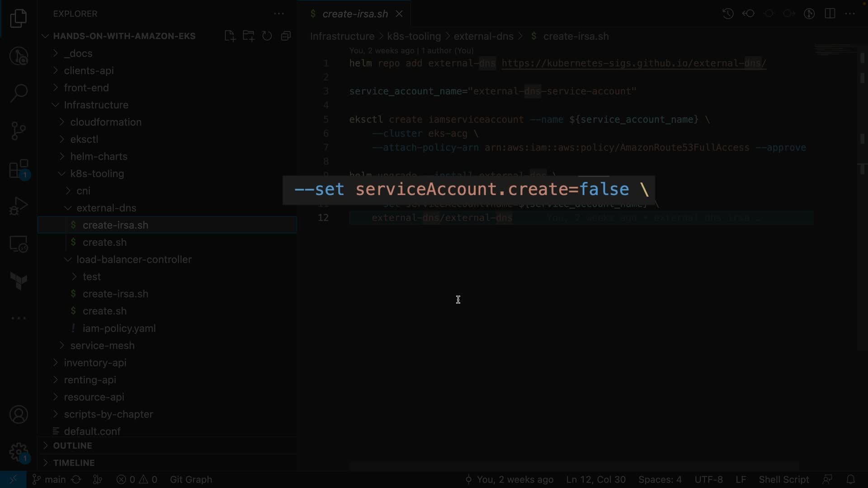Viewport: 868px width, 488px height.
Task: Change language mode from Shell Script
Action: click(783, 479)
